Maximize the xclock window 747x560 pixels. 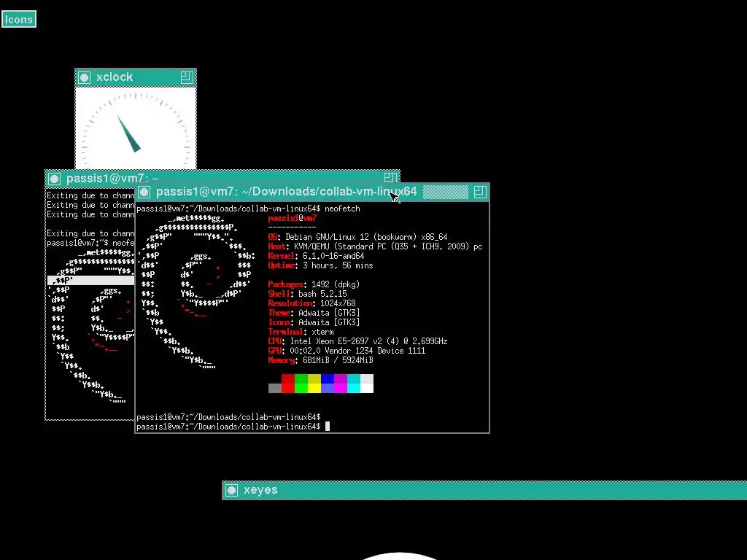187,77
